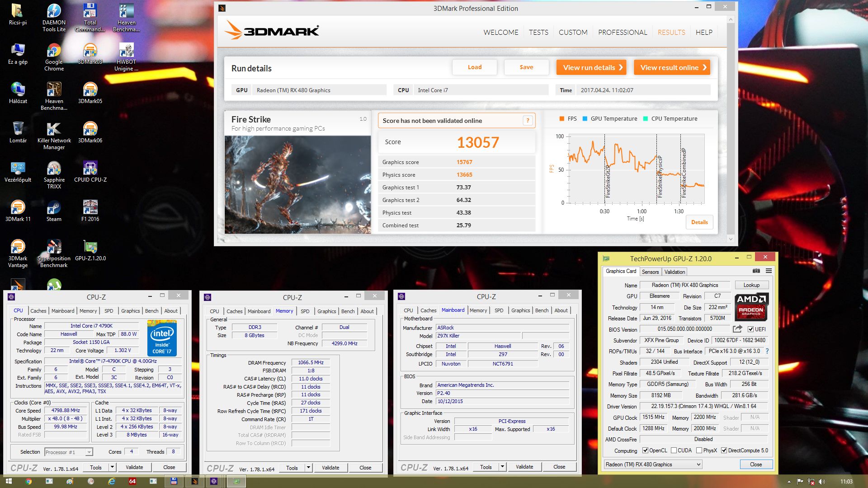Open the F1 2016 desktop shortcut
Viewport: 868px width, 488px height.
(x=90, y=211)
